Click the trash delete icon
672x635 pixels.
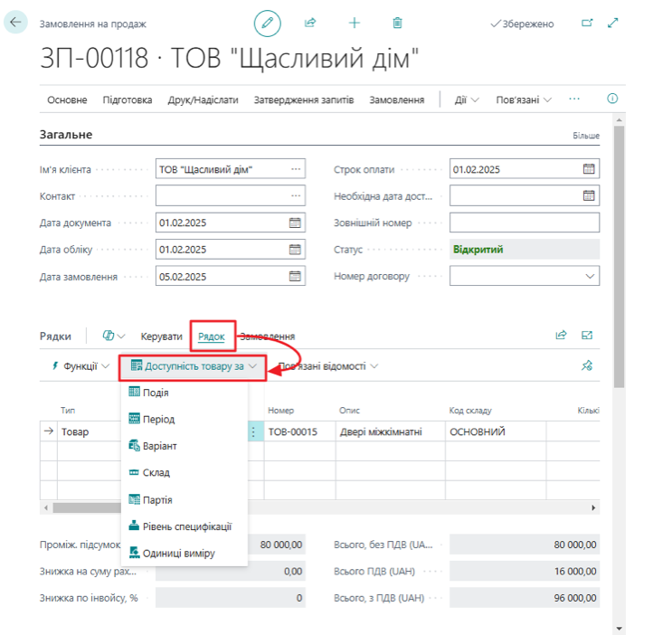pos(397,24)
